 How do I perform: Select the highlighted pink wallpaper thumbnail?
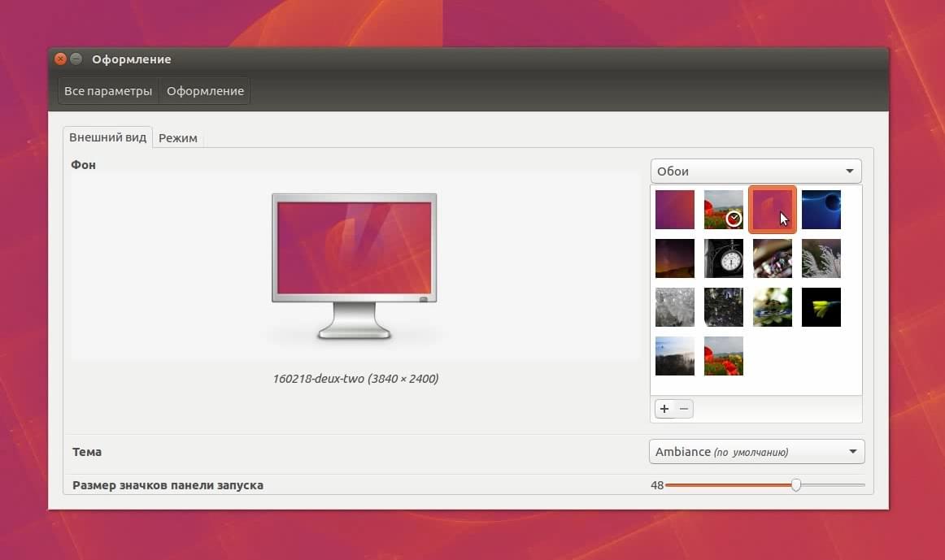click(x=772, y=210)
